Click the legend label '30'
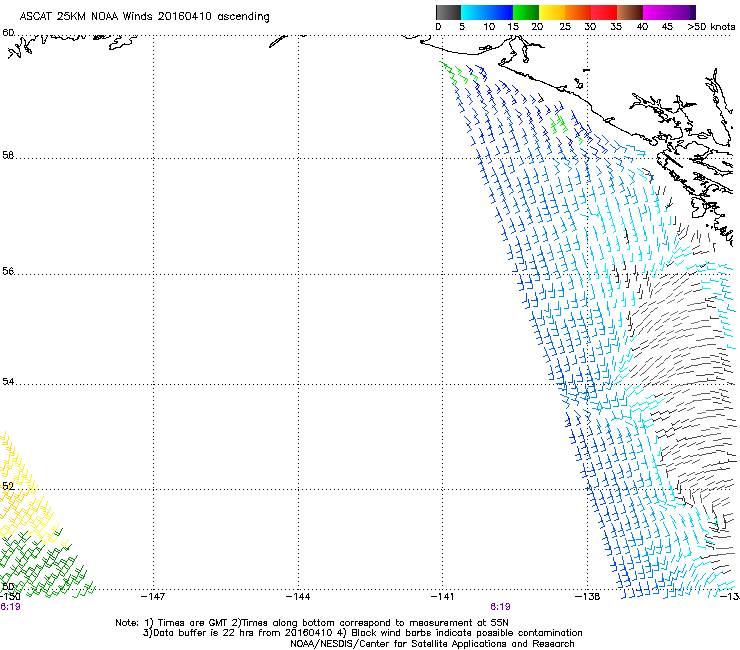 click(x=590, y=27)
